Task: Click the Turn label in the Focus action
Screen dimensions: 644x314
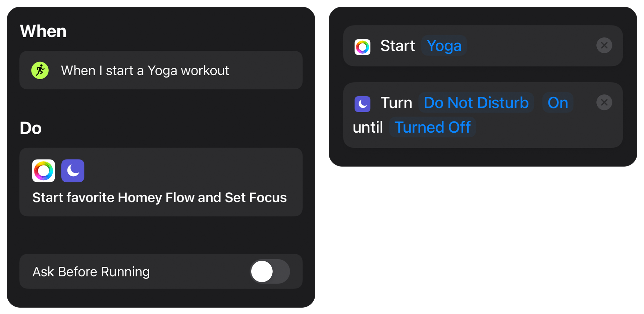Action: pyautogui.click(x=396, y=103)
